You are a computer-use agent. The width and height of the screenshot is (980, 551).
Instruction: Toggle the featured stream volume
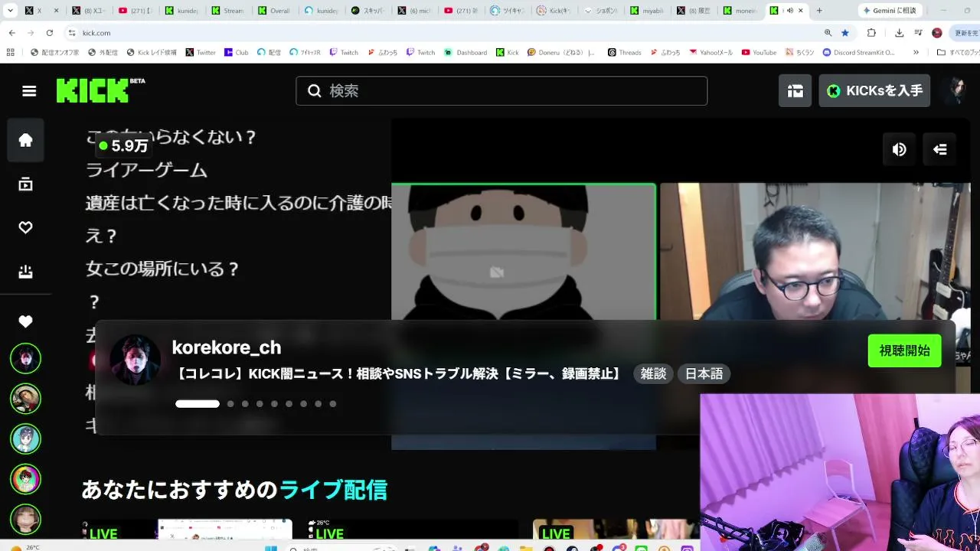click(900, 149)
